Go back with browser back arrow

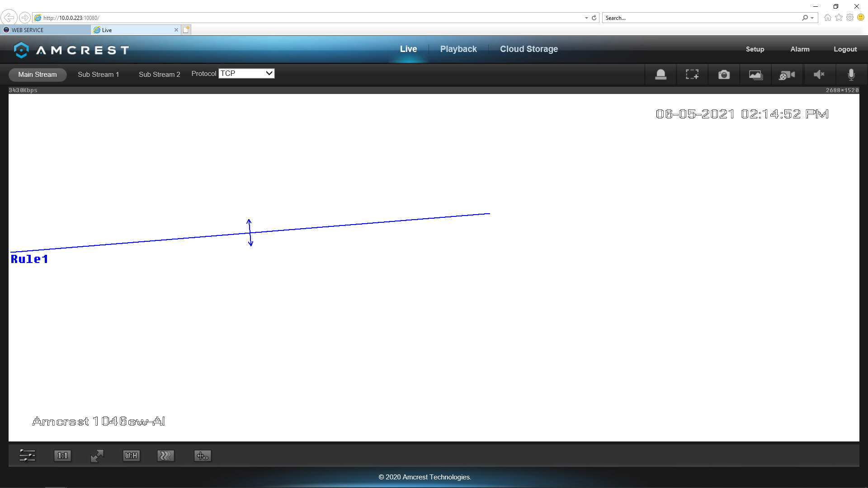pyautogui.click(x=9, y=18)
